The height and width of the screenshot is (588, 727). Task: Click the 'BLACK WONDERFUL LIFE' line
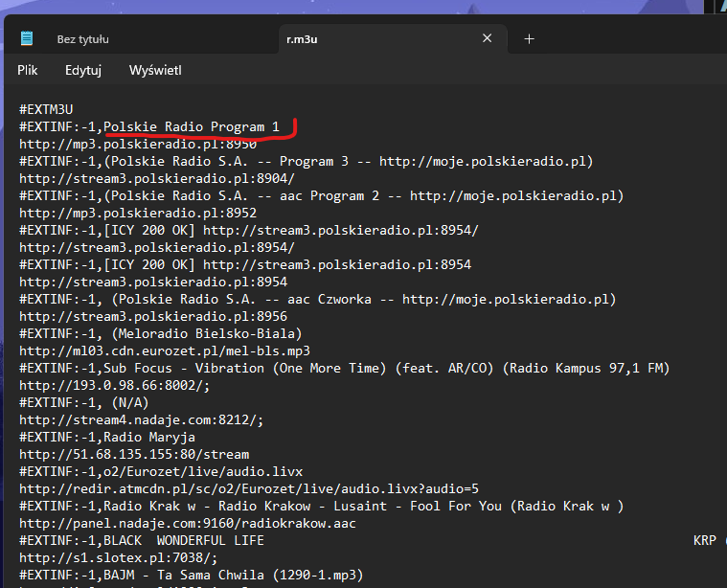click(x=142, y=540)
